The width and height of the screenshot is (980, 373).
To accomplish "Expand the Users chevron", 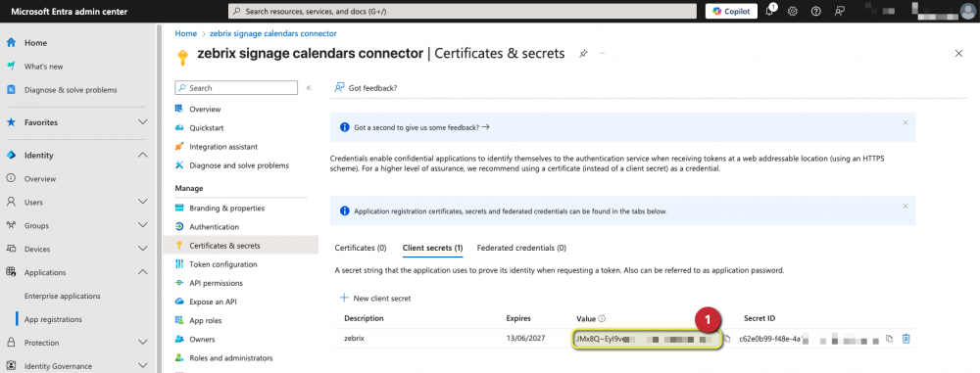I will [x=142, y=202].
